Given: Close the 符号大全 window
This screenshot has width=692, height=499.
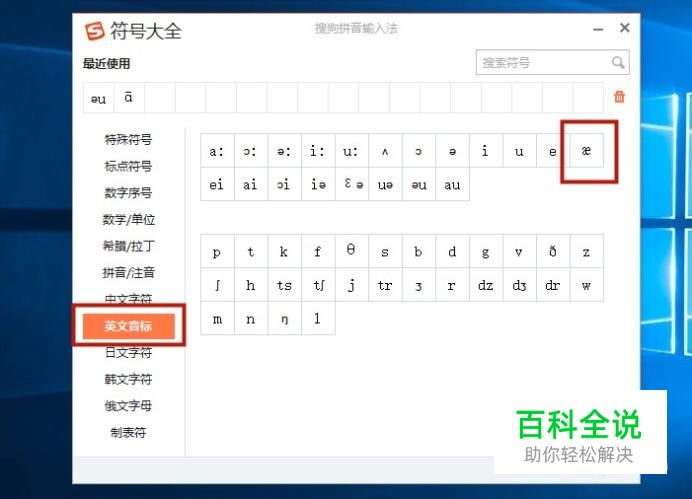Looking at the screenshot, I should pyautogui.click(x=624, y=28).
